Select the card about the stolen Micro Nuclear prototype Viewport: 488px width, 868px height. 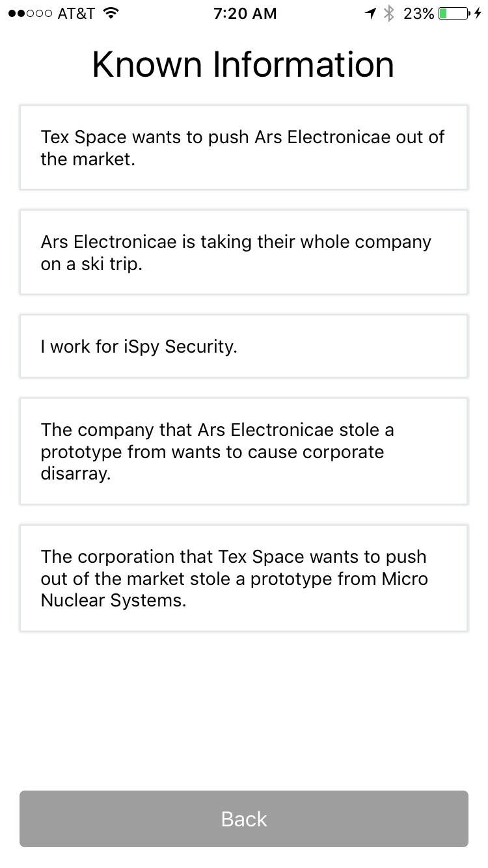(243, 578)
